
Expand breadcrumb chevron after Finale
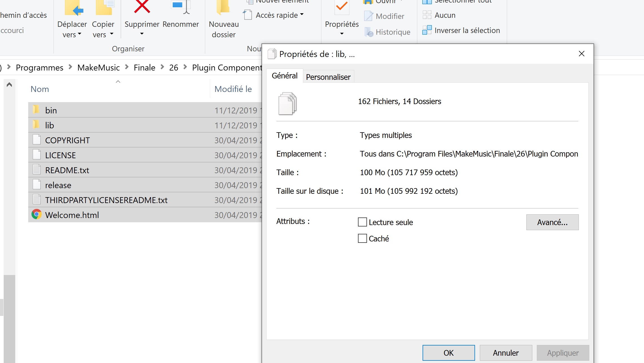pos(162,67)
